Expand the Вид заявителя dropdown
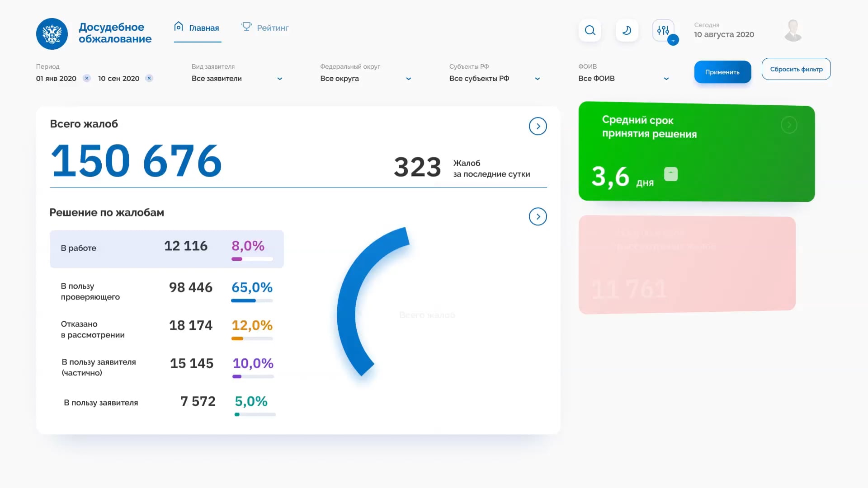Image resolution: width=868 pixels, height=488 pixels. coord(279,78)
